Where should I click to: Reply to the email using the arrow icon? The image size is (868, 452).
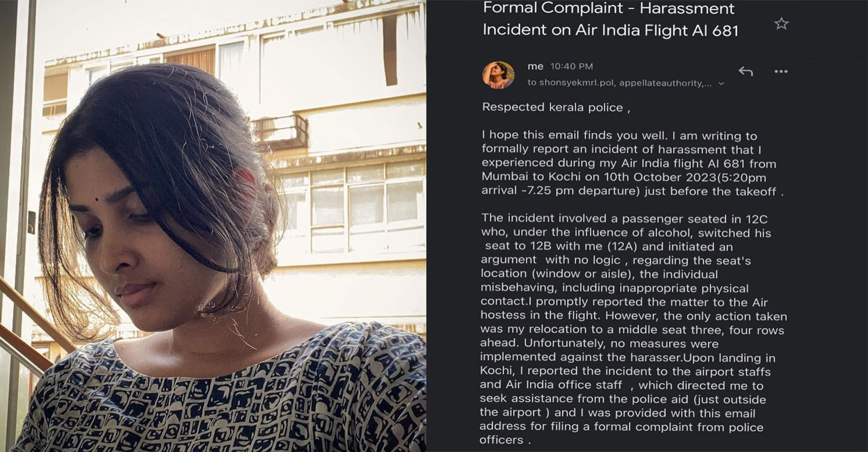(x=746, y=72)
